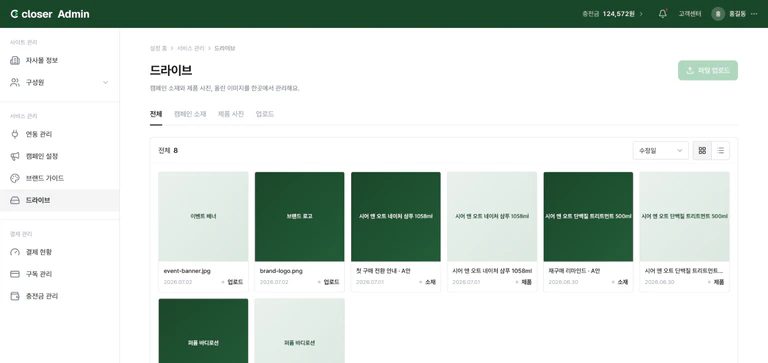
Task: Open the 첫 구매 전환 안내 - A안 thumbnail
Action: pos(396,217)
